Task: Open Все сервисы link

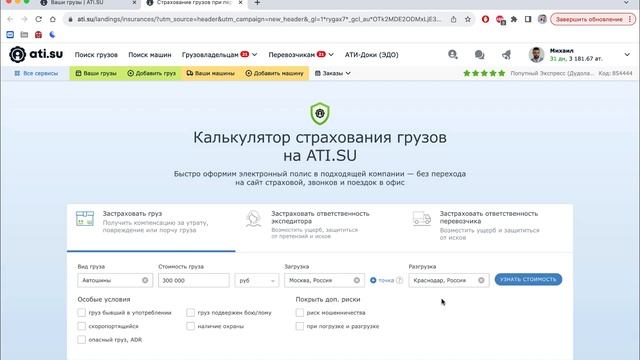Action: coord(36,73)
